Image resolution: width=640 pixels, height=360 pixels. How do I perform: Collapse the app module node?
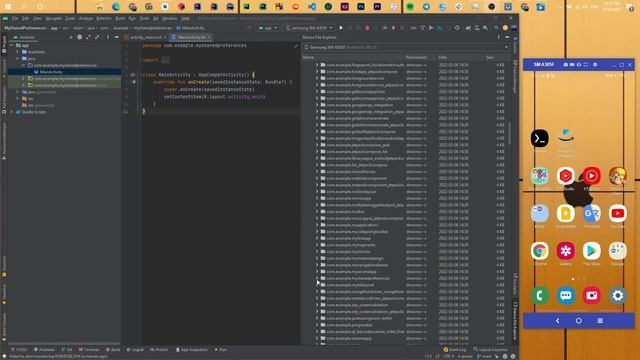pos(12,45)
